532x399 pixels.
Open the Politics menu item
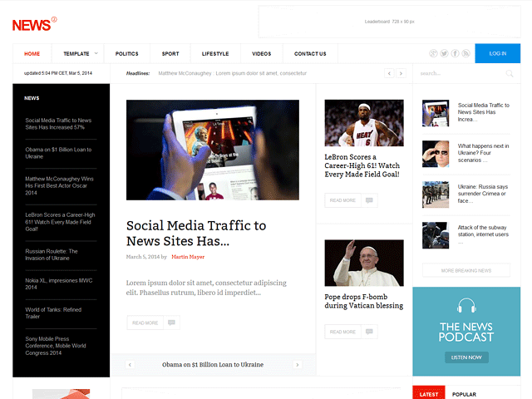[x=127, y=53]
